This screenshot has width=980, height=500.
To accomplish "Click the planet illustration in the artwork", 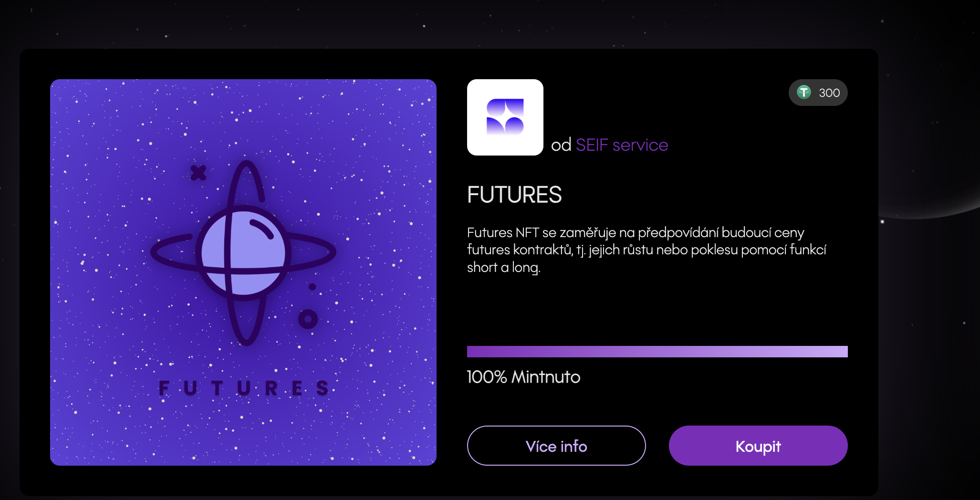I will pos(243,253).
